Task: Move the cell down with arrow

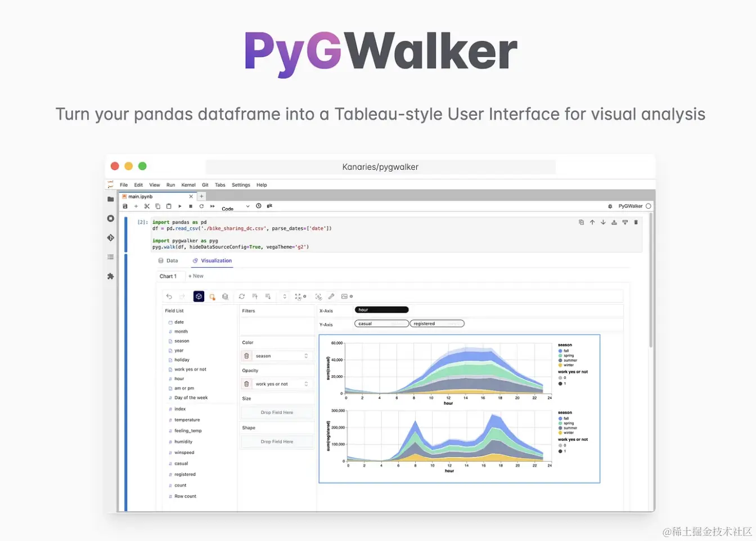Action: coord(603,222)
